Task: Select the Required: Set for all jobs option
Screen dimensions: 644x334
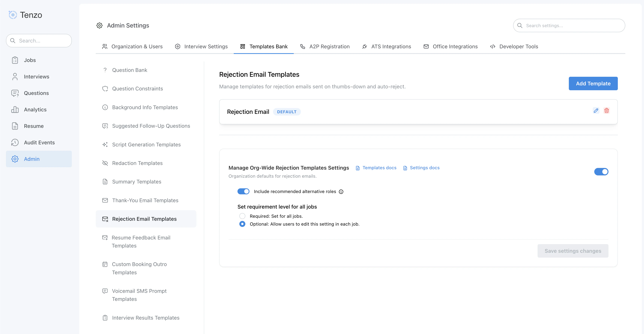Action: [242, 216]
